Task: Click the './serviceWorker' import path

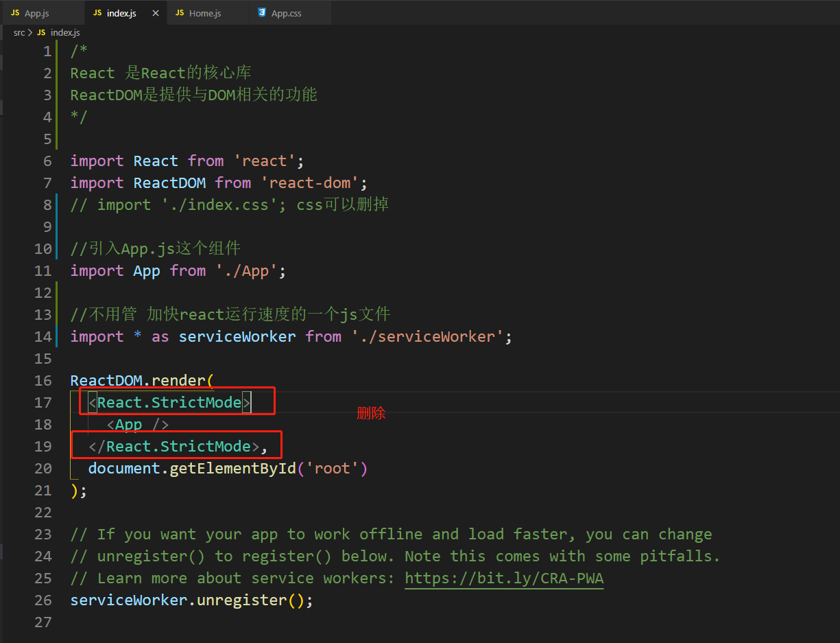Action: [428, 337]
